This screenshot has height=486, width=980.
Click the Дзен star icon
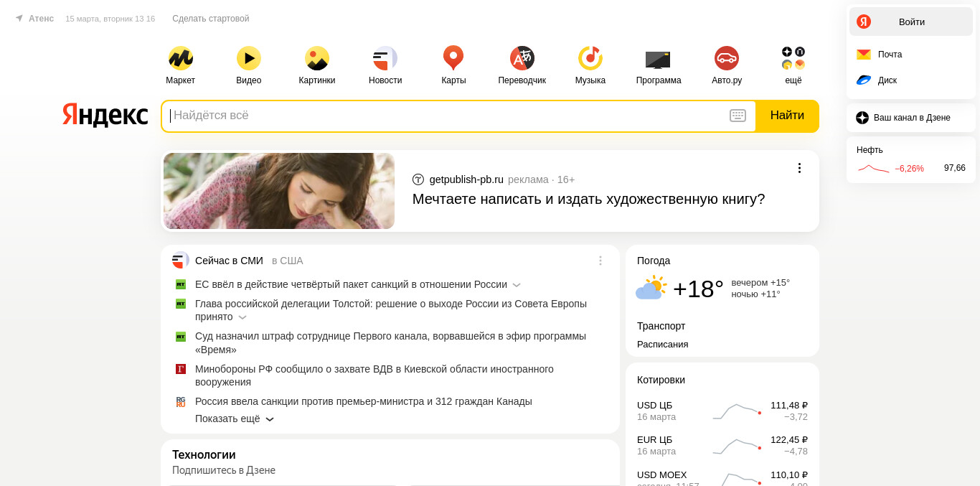(x=862, y=118)
